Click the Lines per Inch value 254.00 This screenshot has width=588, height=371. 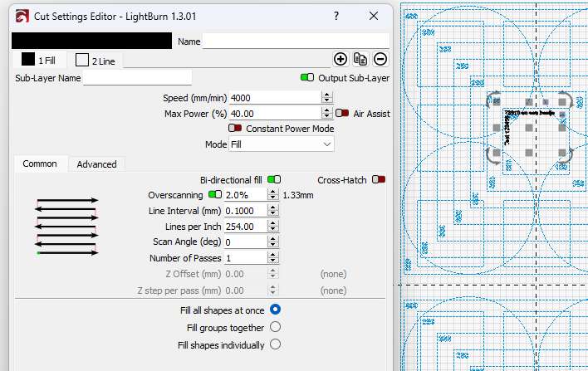pos(246,227)
